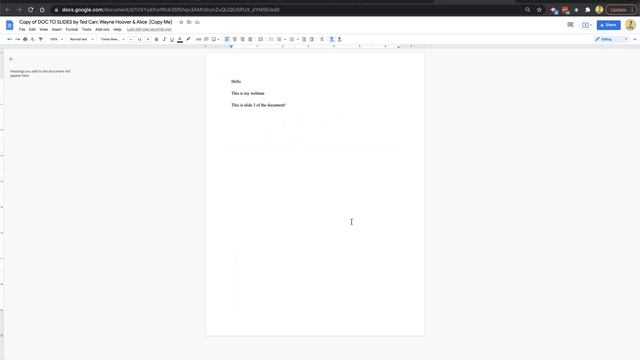The height and width of the screenshot is (360, 640).
Task: Open Google account avatar in Docs header
Action: pos(630,25)
